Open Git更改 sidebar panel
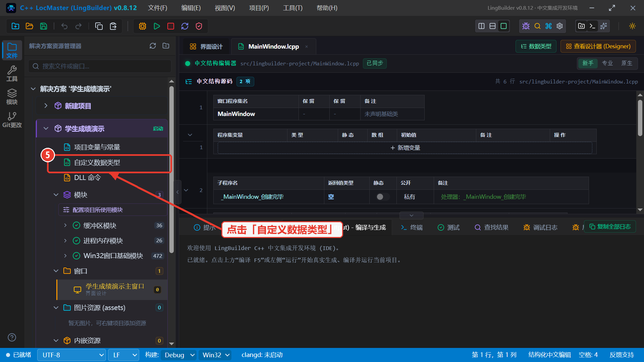This screenshot has height=362, width=644. 12,120
